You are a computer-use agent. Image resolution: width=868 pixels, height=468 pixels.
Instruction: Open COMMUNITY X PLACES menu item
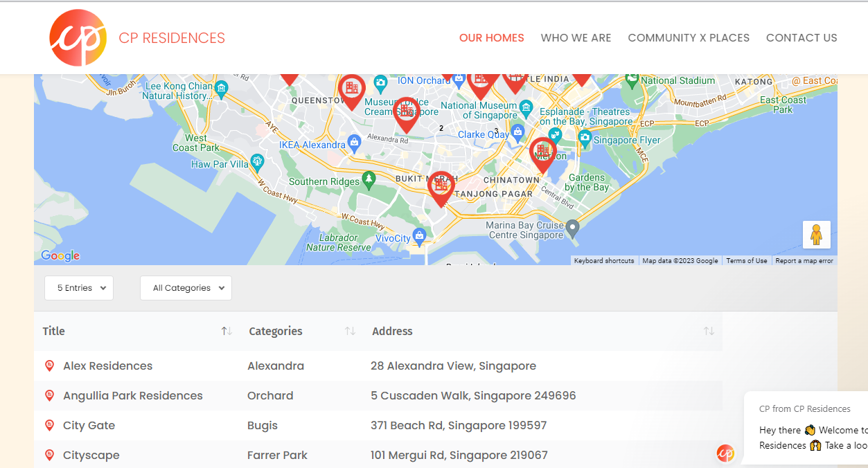pyautogui.click(x=689, y=38)
